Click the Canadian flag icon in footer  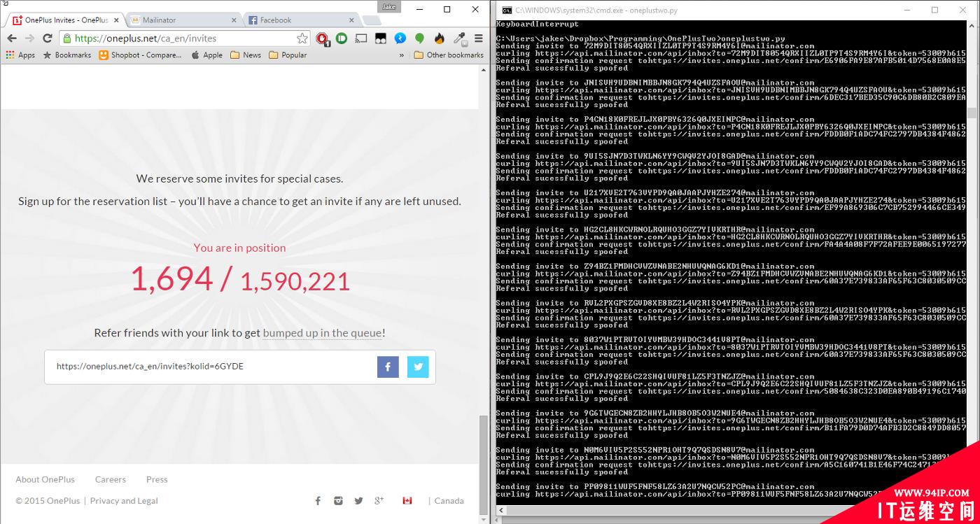coord(407,500)
